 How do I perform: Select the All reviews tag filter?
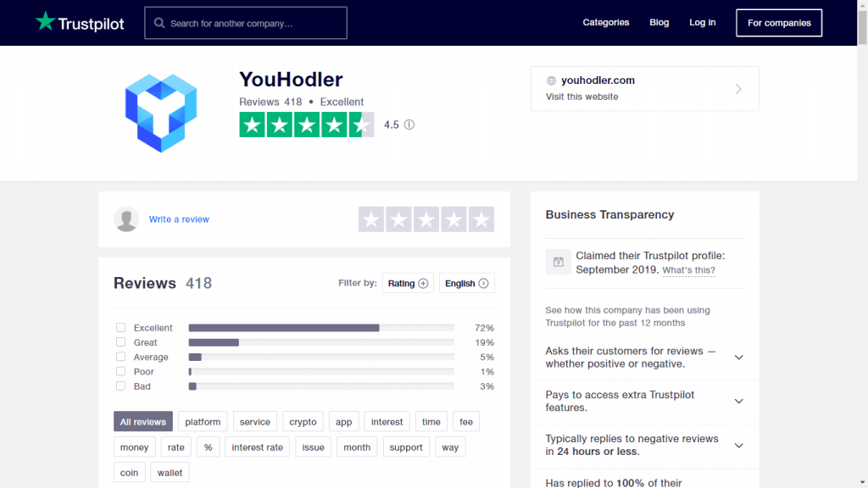pos(142,422)
